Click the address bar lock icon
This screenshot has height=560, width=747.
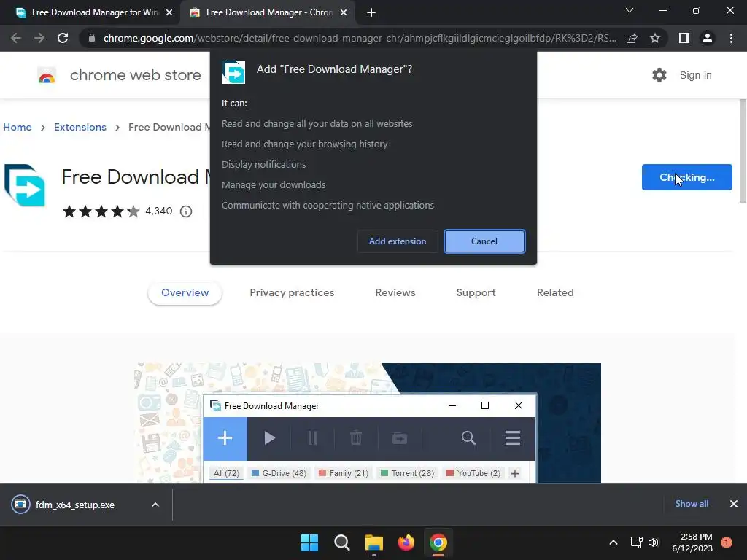[92, 38]
